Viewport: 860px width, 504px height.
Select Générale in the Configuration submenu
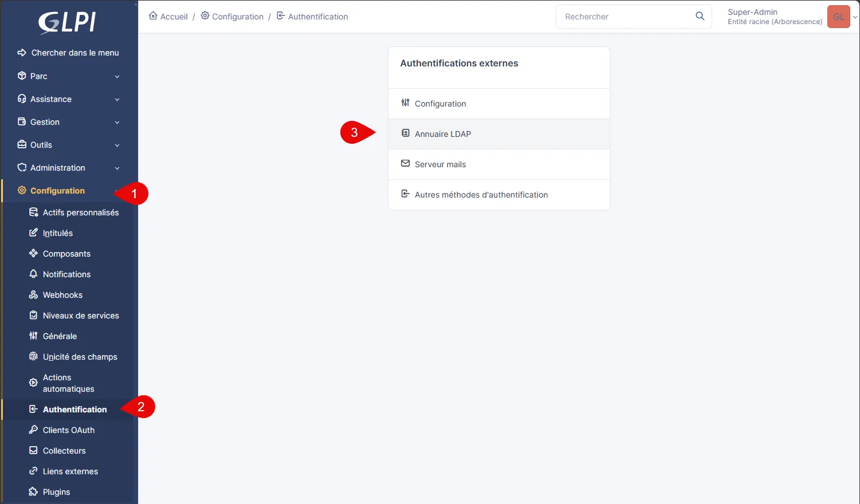click(60, 336)
